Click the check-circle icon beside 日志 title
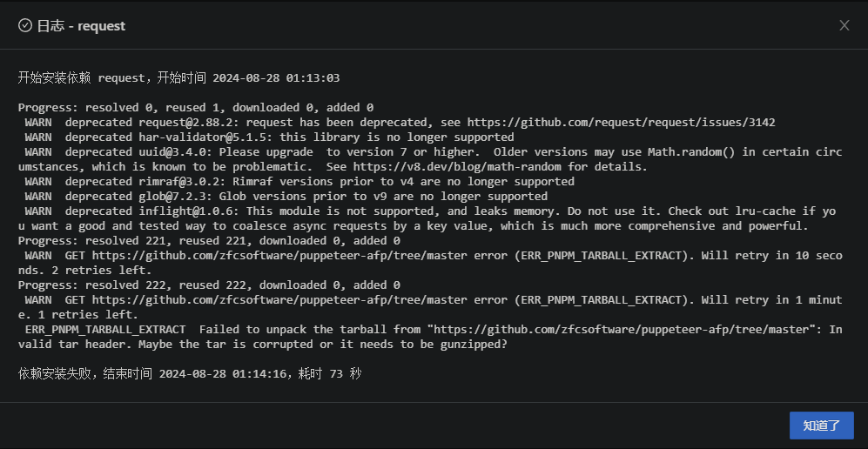This screenshot has height=449, width=868. [25, 25]
